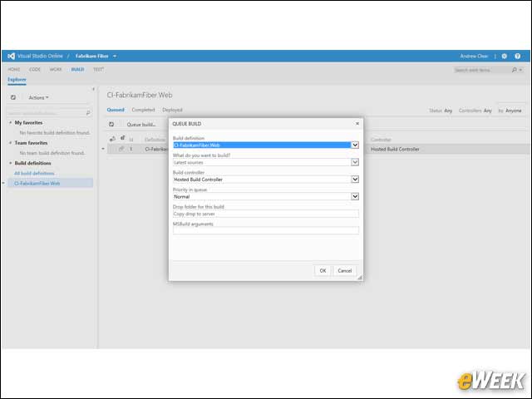Click the build definitions search field
Screen dimensions: 532x399
(46, 113)
